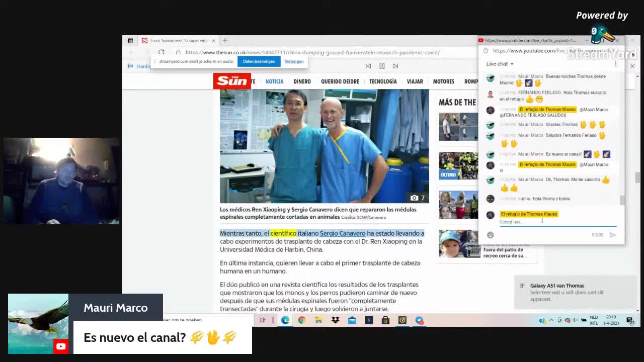
Task: Pause the read-aloud playback
Action: pyautogui.click(x=382, y=66)
